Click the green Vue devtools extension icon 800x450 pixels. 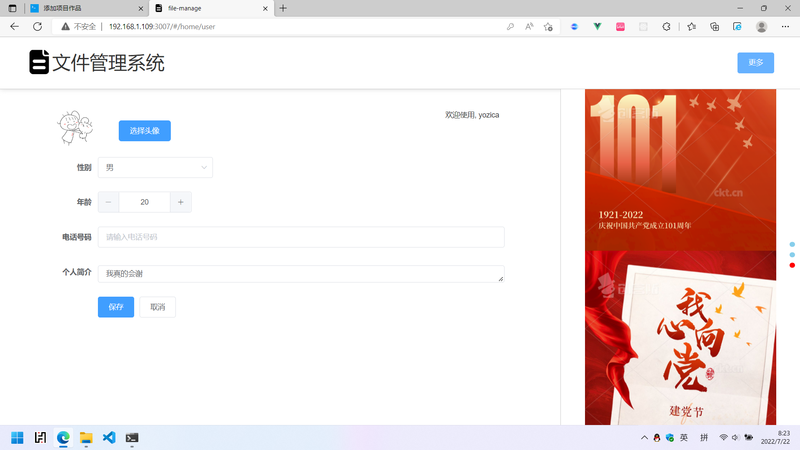597,27
